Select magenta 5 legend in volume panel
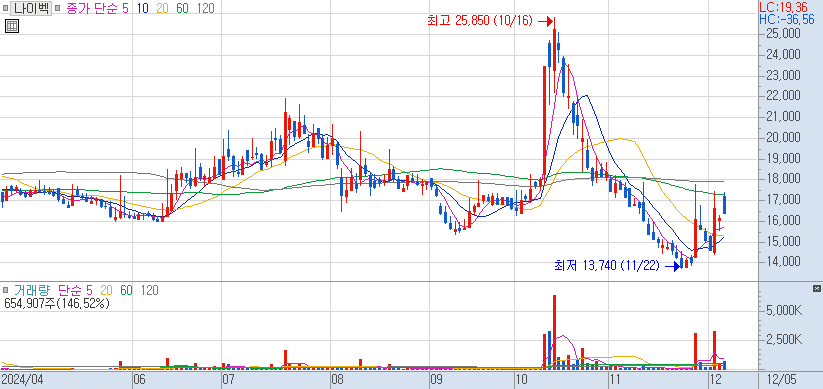This screenshot has width=823, height=389. click(89, 290)
